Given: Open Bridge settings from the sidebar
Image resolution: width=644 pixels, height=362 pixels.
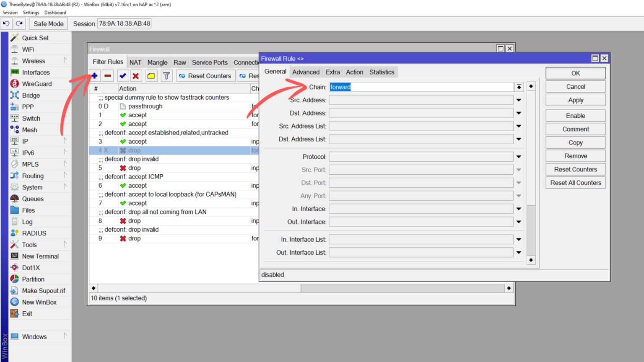Looking at the screenshot, I should click(31, 95).
